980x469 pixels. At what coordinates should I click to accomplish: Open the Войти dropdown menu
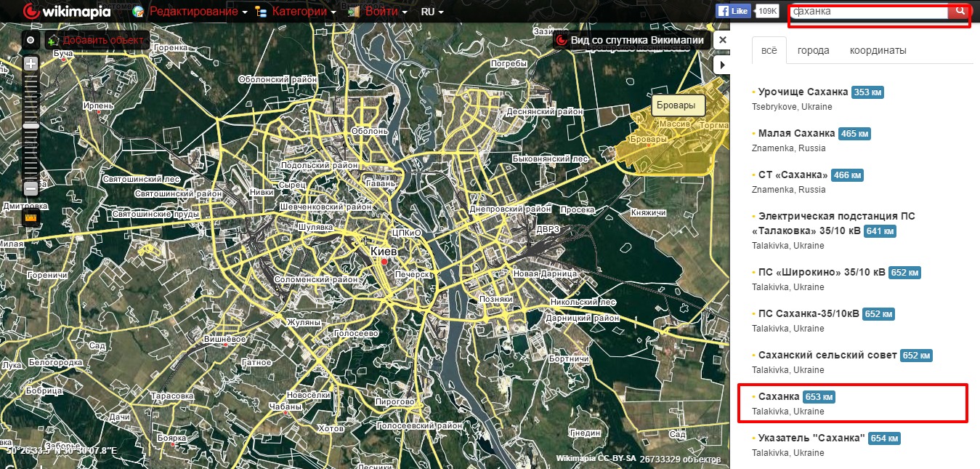pyautogui.click(x=386, y=12)
